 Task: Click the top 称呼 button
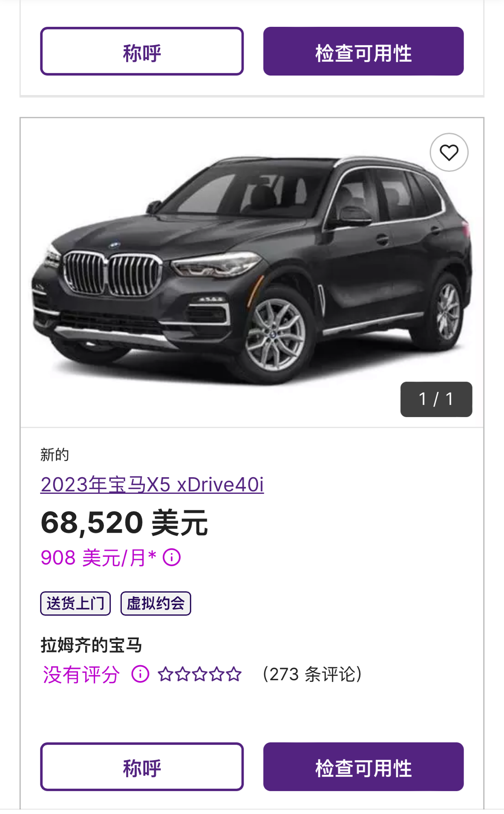click(142, 51)
